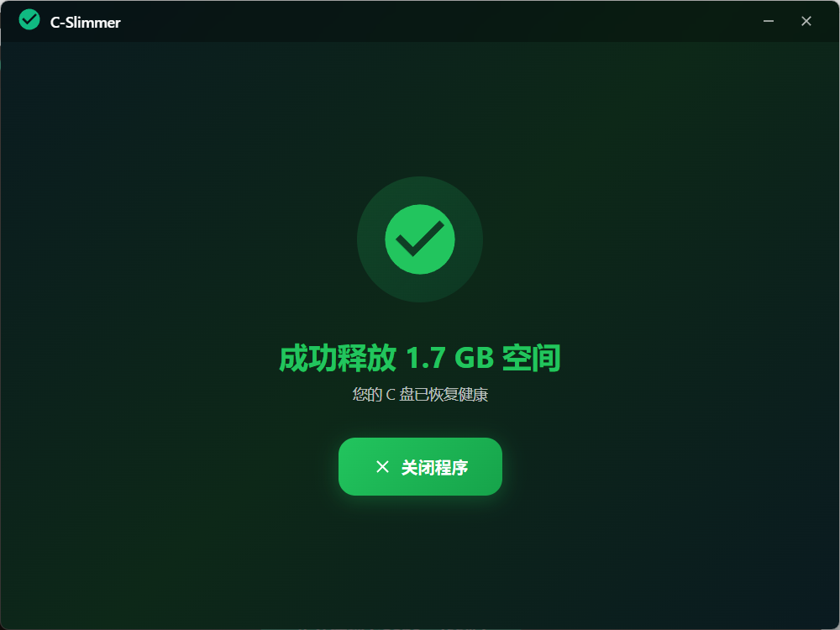The width and height of the screenshot is (840, 630).
Task: Click the letter C in the gray subtitle
Action: coord(391,396)
